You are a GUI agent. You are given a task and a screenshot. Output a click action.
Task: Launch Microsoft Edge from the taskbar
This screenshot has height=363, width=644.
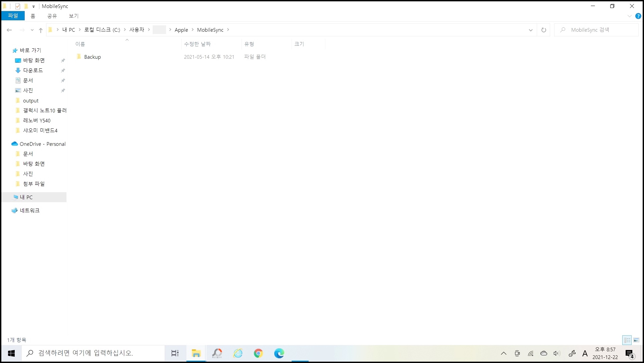(279, 353)
